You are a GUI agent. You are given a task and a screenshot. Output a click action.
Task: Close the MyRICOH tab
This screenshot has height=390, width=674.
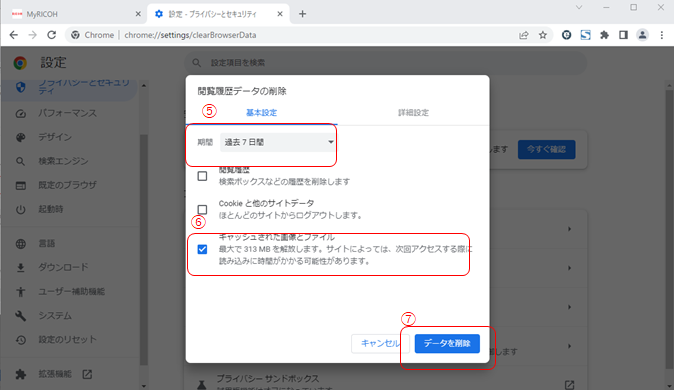(138, 14)
